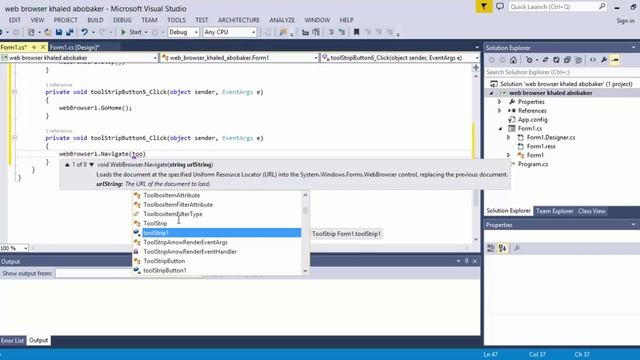The height and width of the screenshot is (360, 640).
Task: Switch to the Class View tab
Action: pyautogui.click(x=591, y=211)
